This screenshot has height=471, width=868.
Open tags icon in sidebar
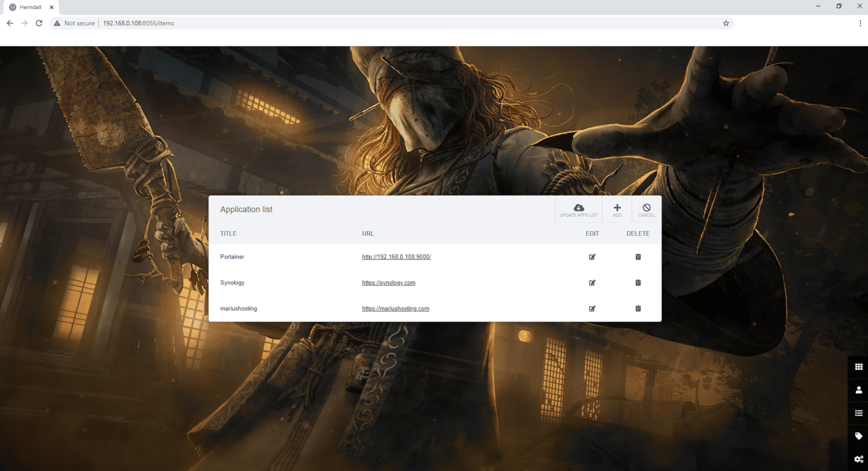[858, 436]
